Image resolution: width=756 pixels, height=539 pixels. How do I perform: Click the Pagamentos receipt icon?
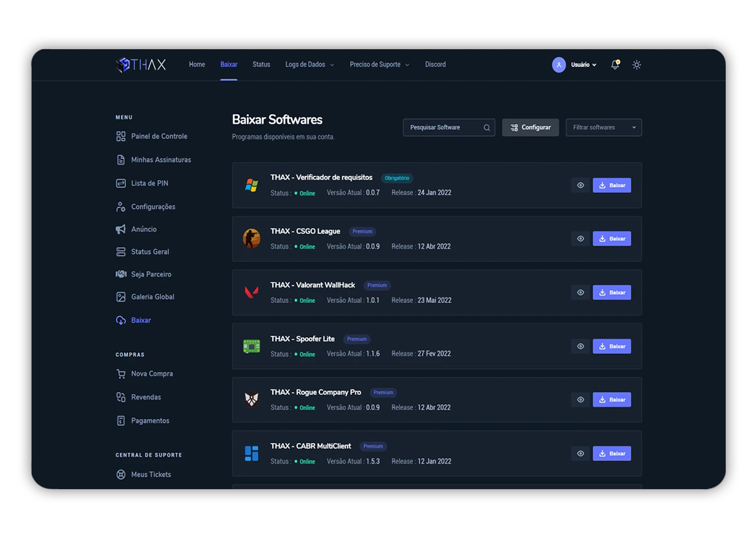click(x=121, y=420)
